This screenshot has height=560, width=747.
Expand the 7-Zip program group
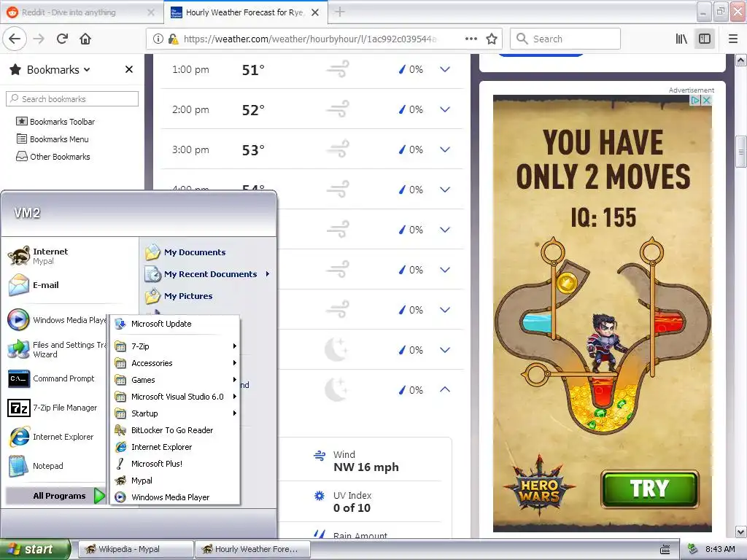(175, 346)
